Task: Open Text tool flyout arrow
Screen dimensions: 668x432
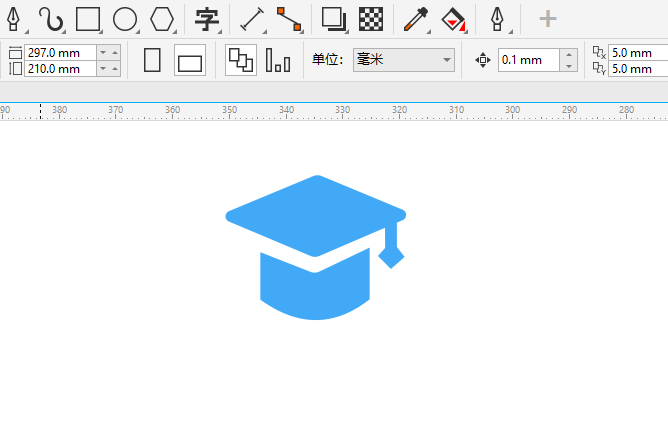Action: (220, 32)
